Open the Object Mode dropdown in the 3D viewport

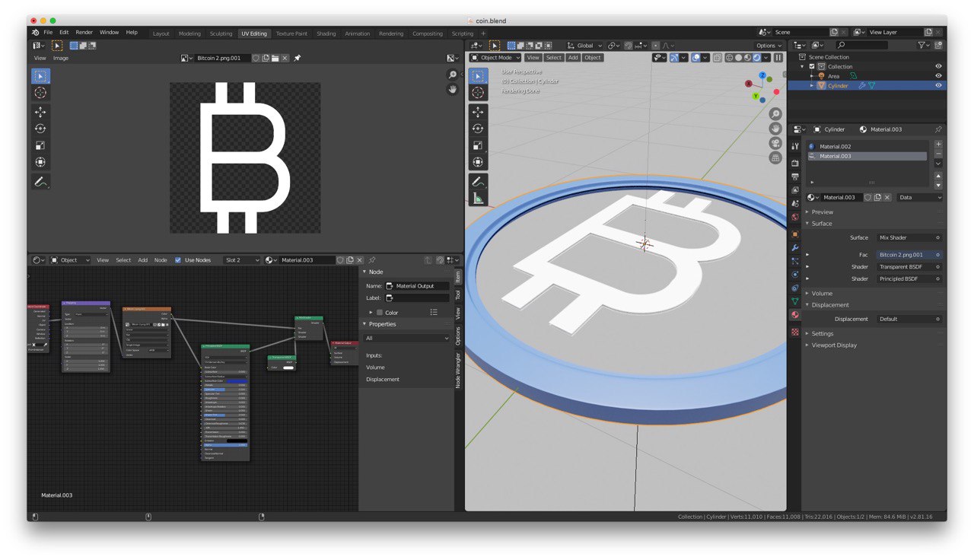[496, 57]
